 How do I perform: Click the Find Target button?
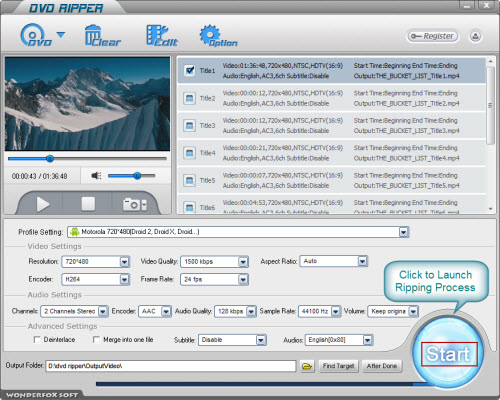(x=338, y=366)
